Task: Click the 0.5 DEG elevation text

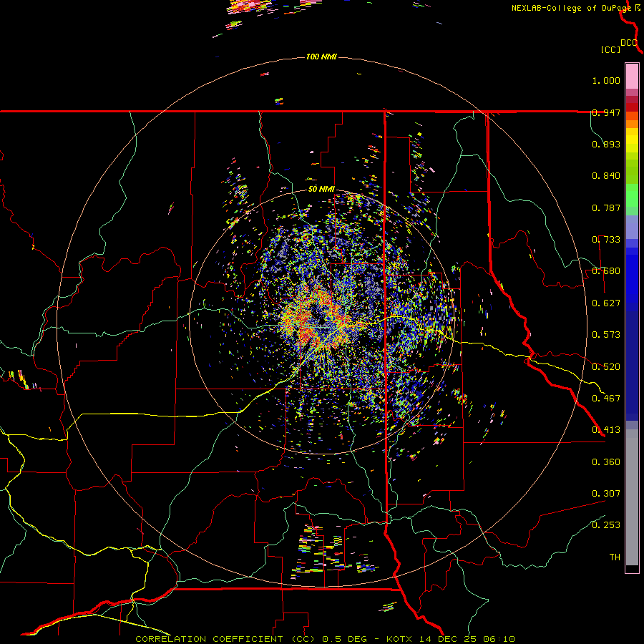Action: tap(346, 639)
